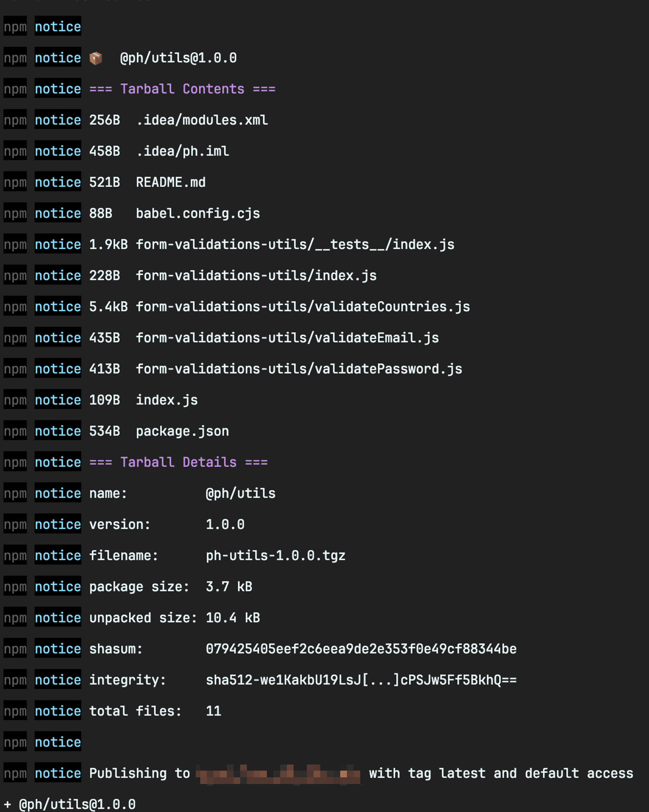Click the package emoji icon
The image size is (649, 812).
tap(96, 58)
